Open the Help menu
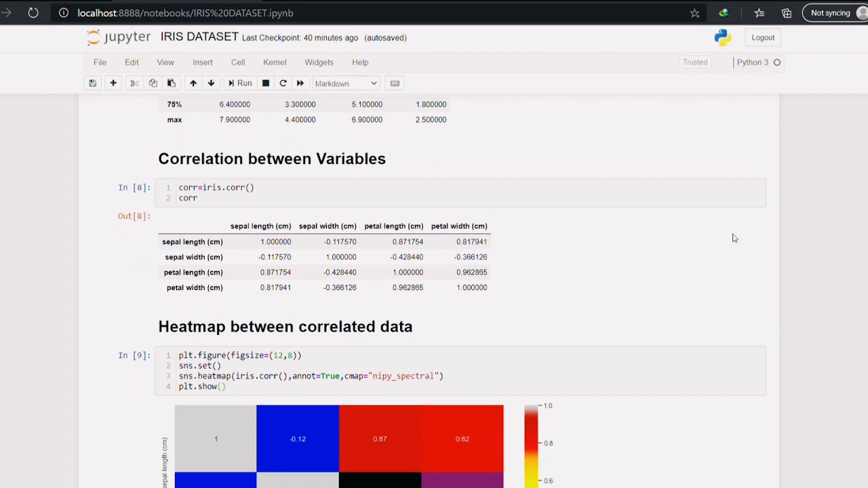 click(x=360, y=62)
